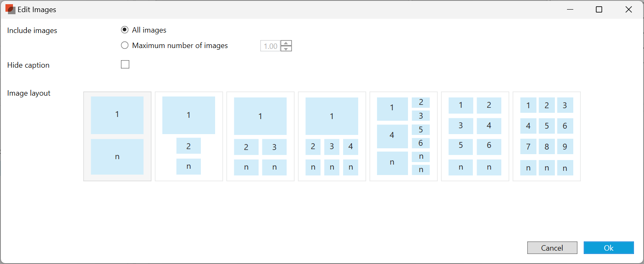The height and width of the screenshot is (264, 644).
Task: Choose mixed layout with large-left, stacked-right images
Action: [x=403, y=136]
